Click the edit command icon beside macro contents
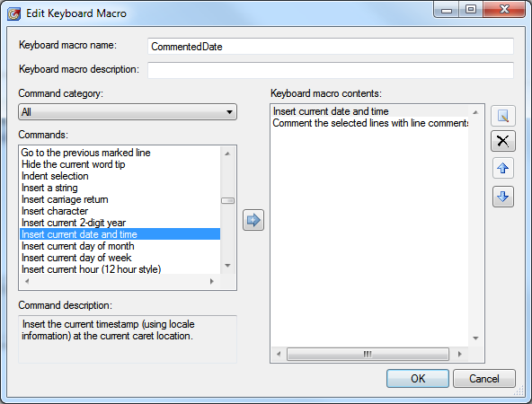 pos(503,116)
